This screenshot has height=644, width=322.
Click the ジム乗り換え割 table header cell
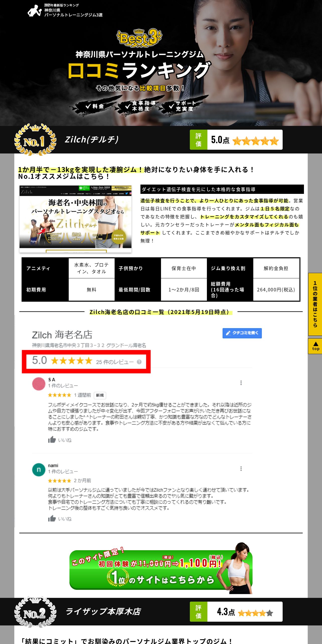[230, 268]
